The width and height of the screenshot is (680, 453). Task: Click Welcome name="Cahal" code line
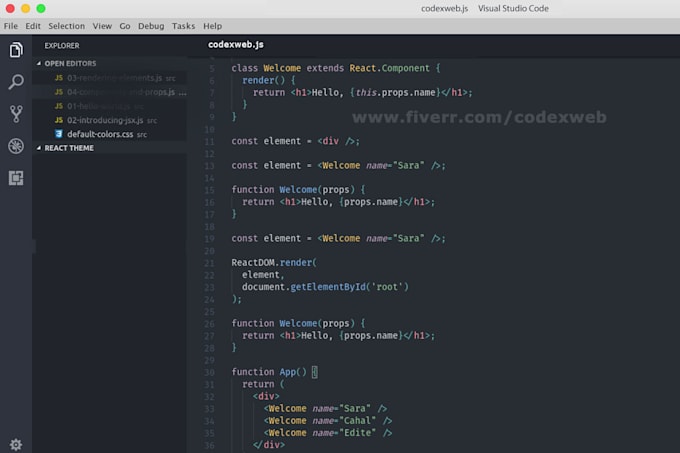point(328,420)
